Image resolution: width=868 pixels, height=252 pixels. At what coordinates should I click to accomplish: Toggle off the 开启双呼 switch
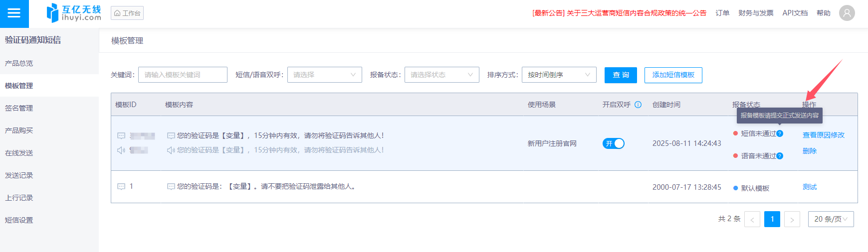(613, 143)
